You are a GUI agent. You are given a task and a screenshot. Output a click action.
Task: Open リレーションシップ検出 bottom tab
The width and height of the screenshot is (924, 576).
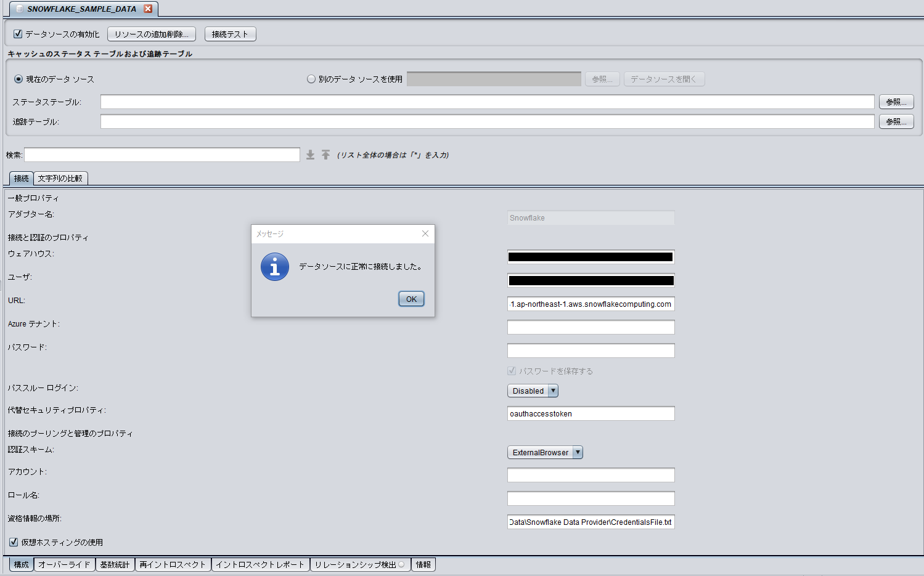[361, 564]
